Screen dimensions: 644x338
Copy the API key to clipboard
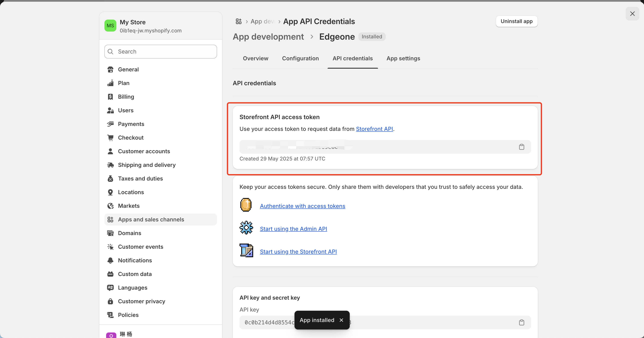(521, 322)
